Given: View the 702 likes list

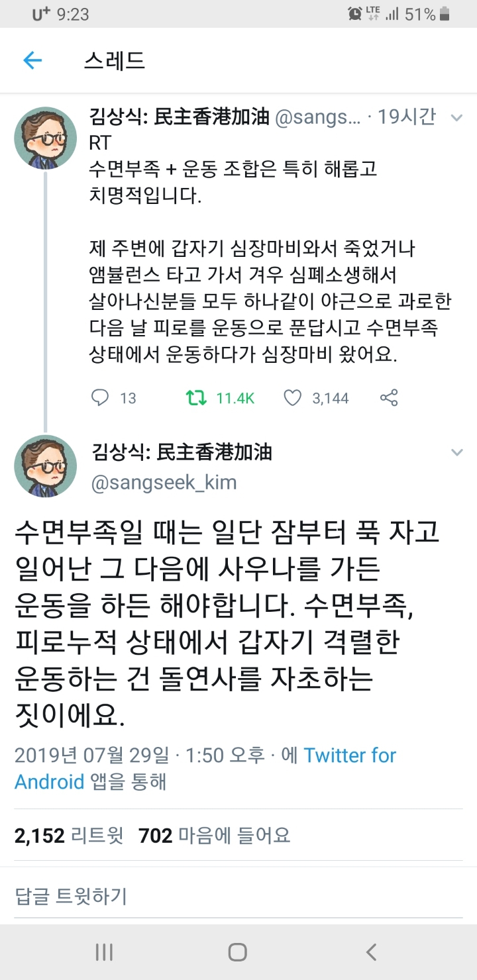Looking at the screenshot, I should click(214, 836).
